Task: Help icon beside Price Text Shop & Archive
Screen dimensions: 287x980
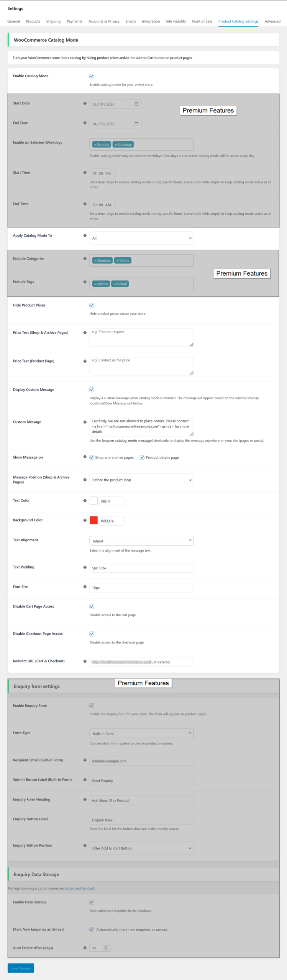Action: [85, 333]
